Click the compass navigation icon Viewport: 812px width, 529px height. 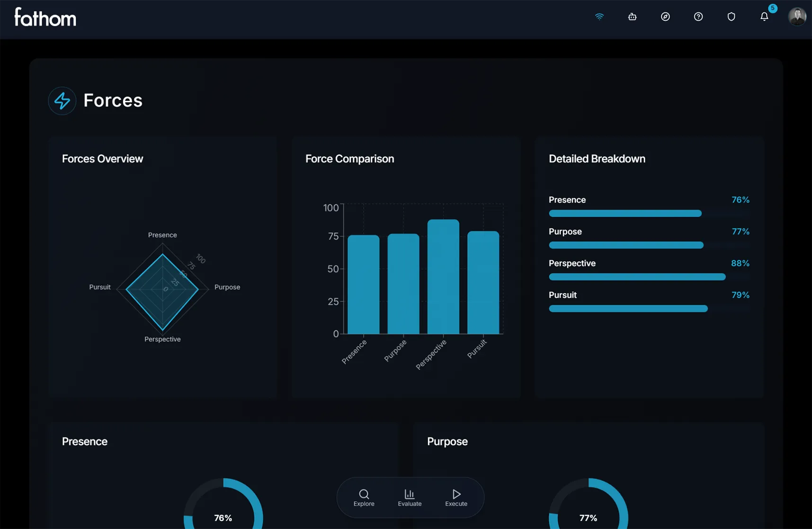click(x=665, y=16)
